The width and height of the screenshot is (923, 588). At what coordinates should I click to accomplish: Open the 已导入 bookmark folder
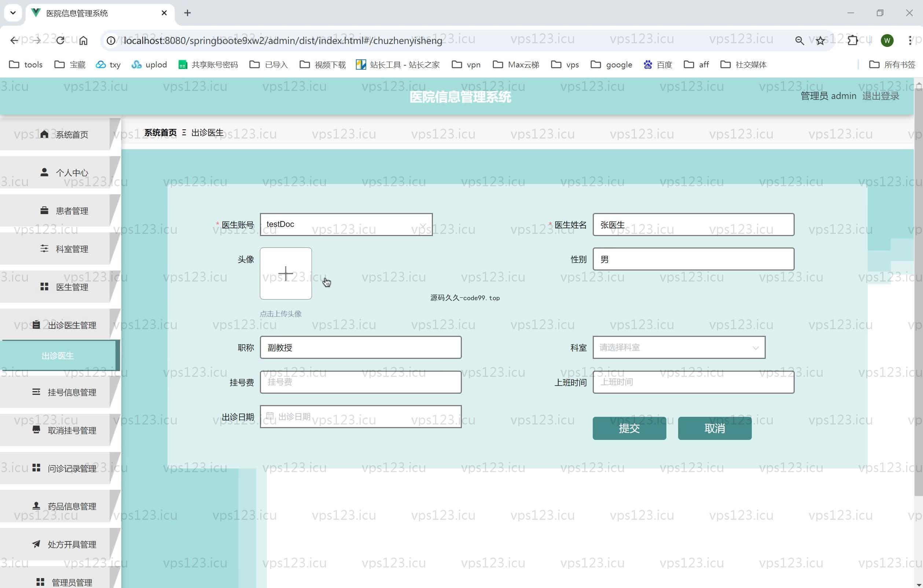point(268,65)
